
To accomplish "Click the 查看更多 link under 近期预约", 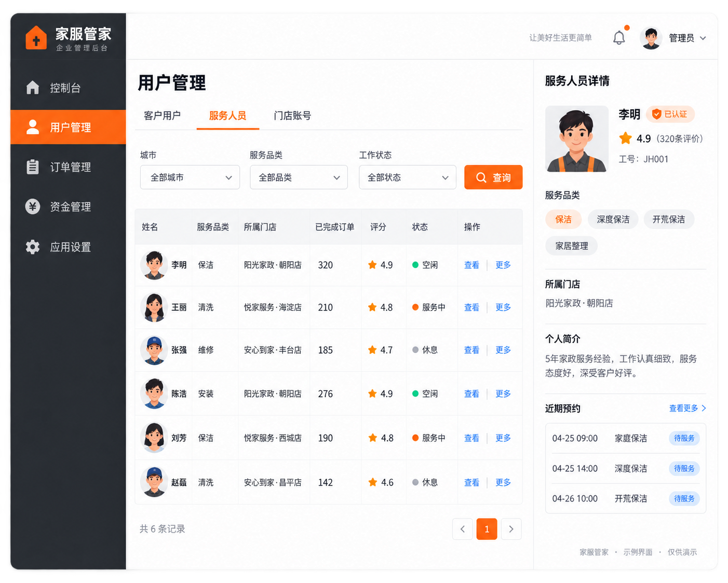I will [683, 408].
